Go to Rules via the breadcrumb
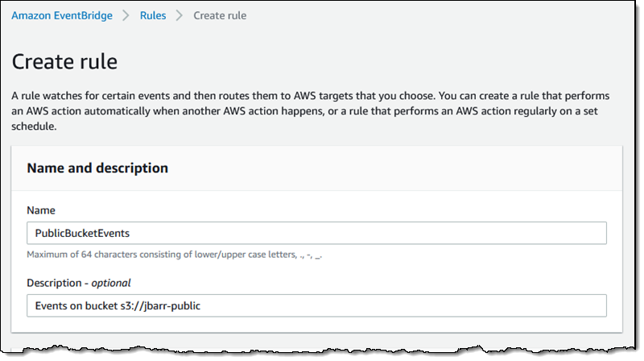Image resolution: width=644 pixels, height=361 pixels. point(153,15)
